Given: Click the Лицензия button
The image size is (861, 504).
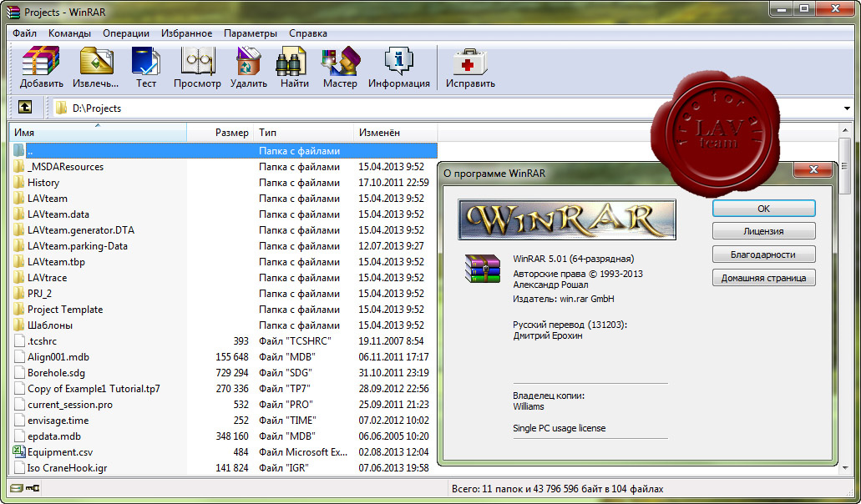Looking at the screenshot, I should [x=763, y=231].
